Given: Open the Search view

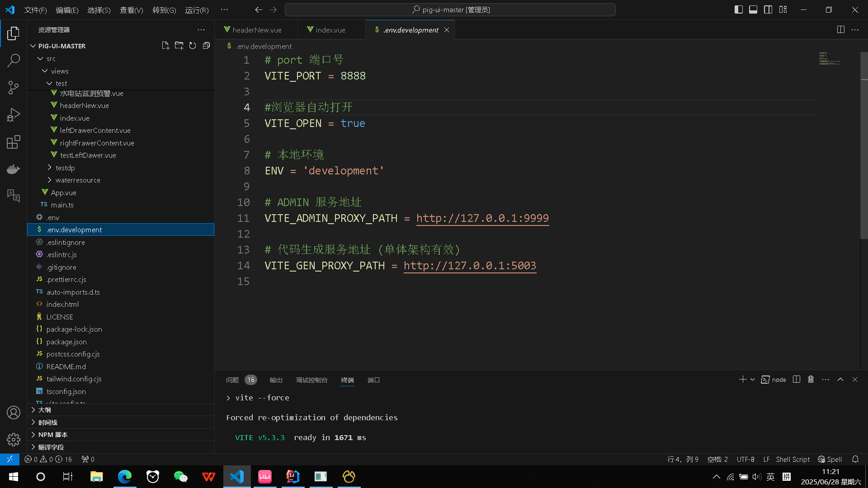Looking at the screenshot, I should pos(14,60).
